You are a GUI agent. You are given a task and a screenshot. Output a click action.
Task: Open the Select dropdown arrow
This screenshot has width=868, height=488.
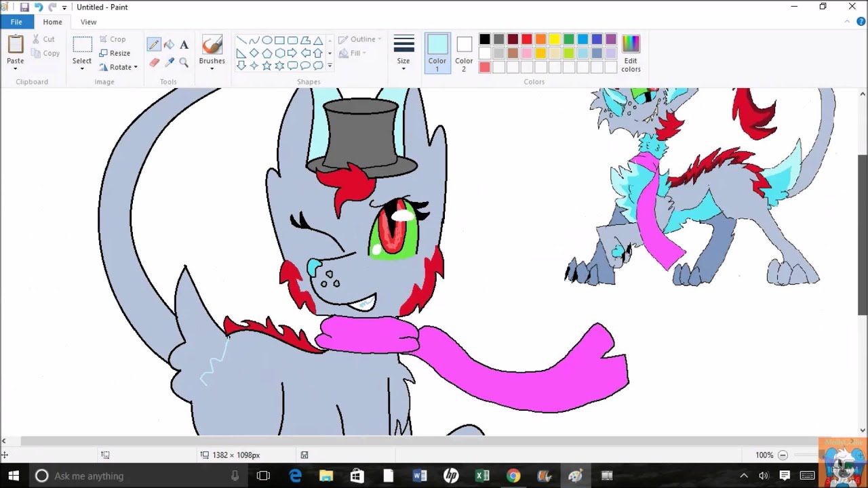coord(82,69)
